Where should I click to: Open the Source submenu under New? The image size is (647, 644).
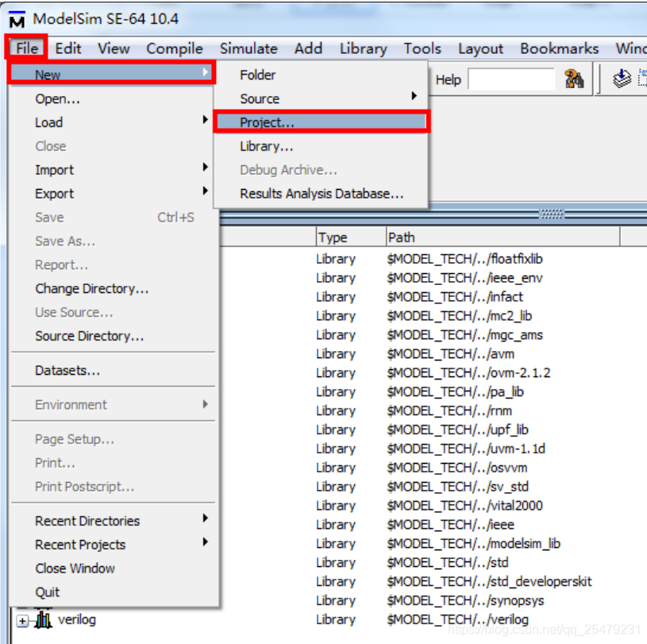click(262, 97)
